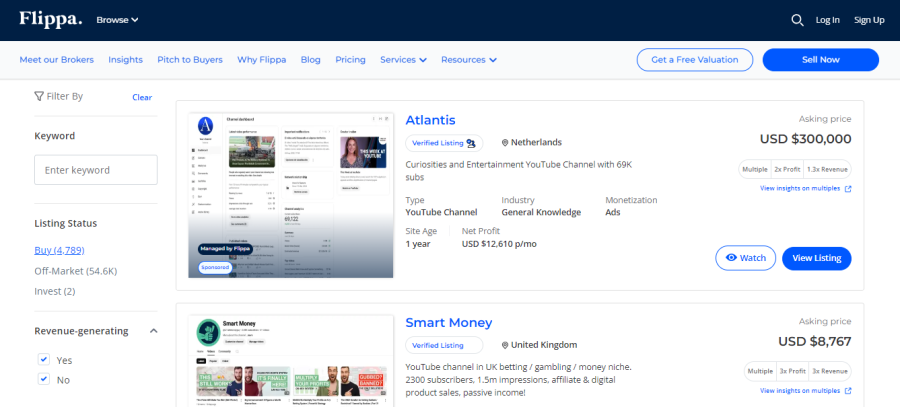Open the Smart Money listing thumbnail
This screenshot has height=407, width=900.
pyautogui.click(x=291, y=361)
